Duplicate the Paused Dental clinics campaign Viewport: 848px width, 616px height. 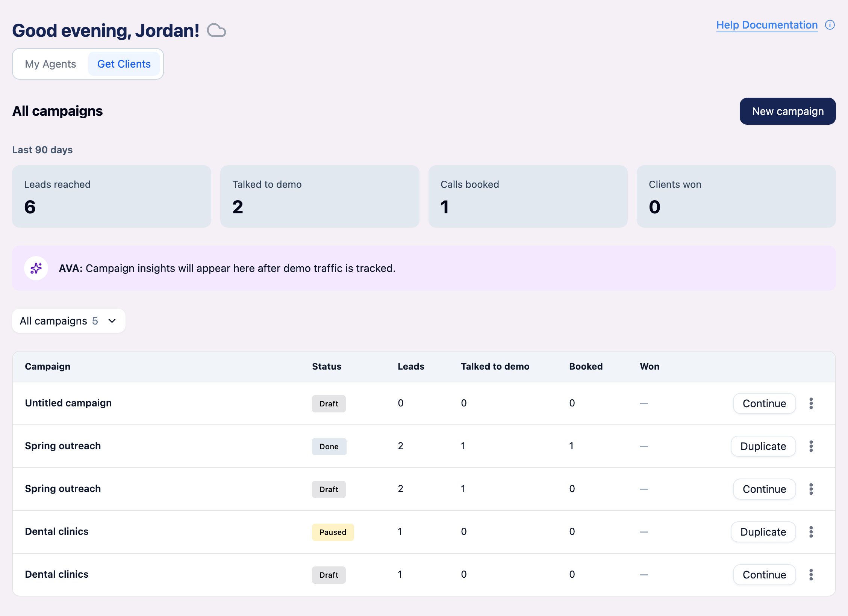pyautogui.click(x=763, y=532)
